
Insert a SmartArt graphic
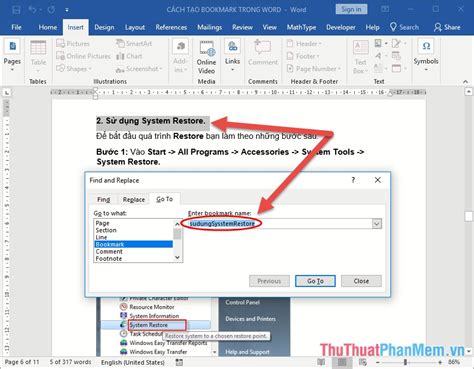[x=134, y=44]
